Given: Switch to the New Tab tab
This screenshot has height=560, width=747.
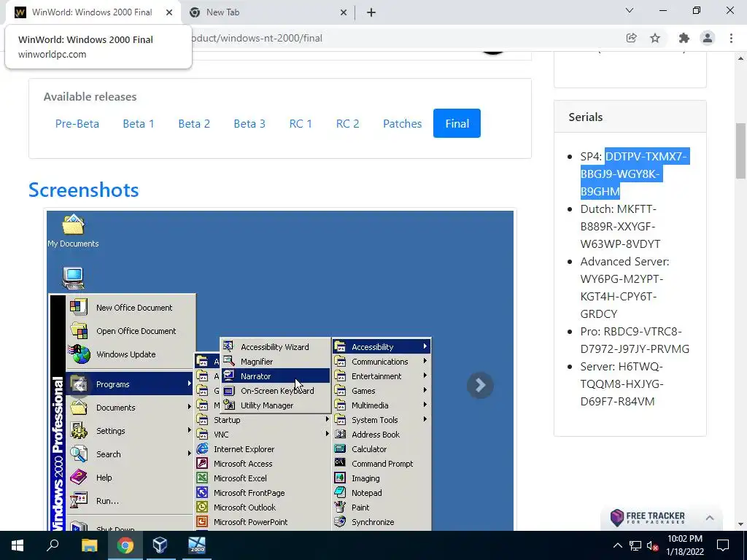Looking at the screenshot, I should tap(268, 12).
